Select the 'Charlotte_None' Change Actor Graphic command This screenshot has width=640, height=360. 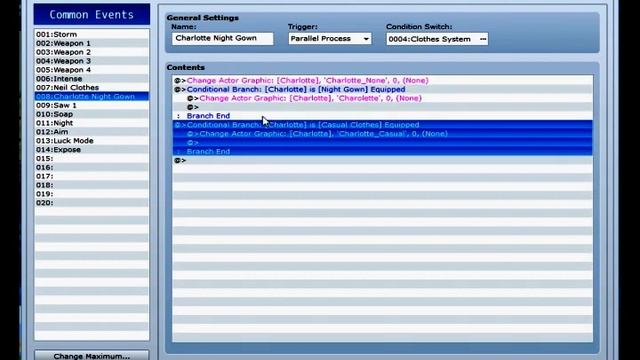point(382,80)
